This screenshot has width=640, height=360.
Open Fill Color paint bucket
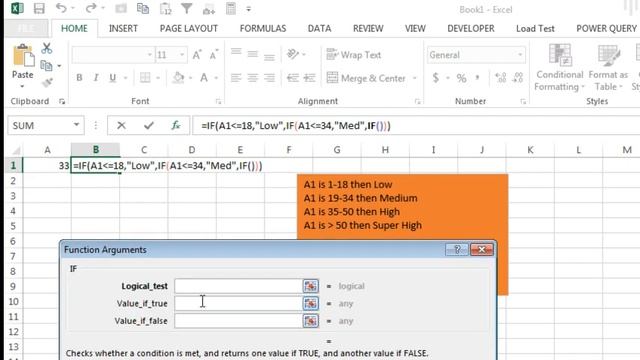[178, 78]
